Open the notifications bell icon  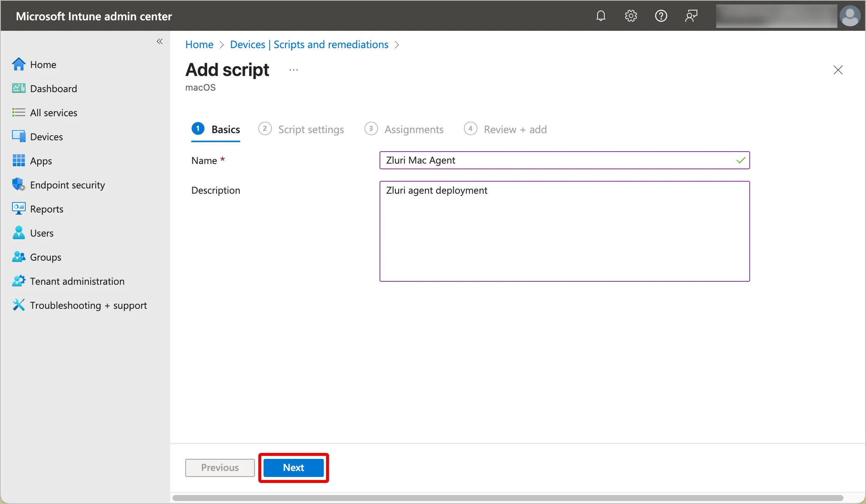coord(600,16)
